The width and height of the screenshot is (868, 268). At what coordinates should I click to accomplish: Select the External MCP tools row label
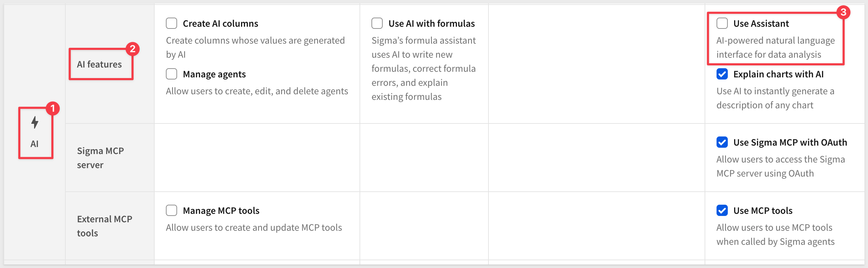tap(105, 226)
